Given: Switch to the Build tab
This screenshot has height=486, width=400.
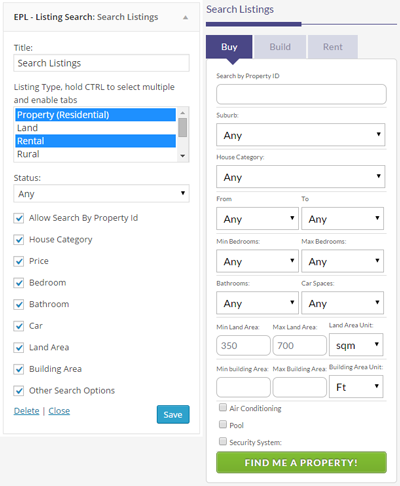Looking at the screenshot, I should point(280,47).
